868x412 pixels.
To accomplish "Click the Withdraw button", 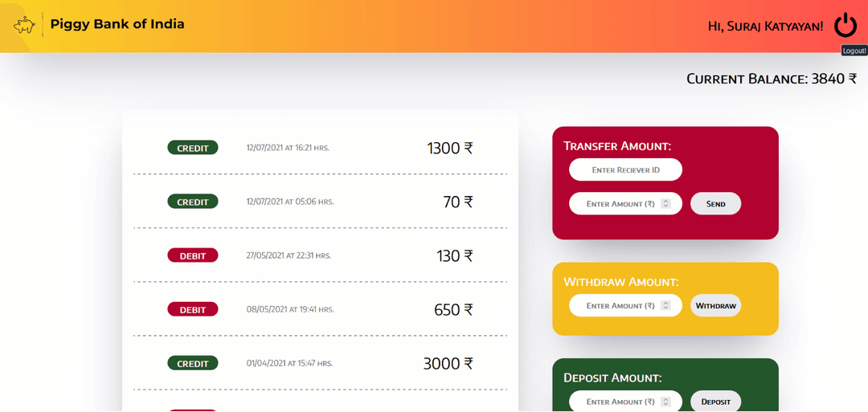I will pyautogui.click(x=716, y=305).
